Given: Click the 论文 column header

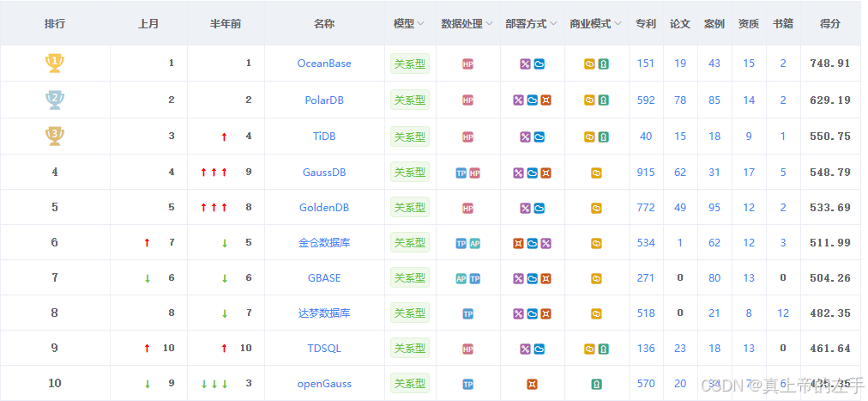Looking at the screenshot, I should pyautogui.click(x=680, y=24).
